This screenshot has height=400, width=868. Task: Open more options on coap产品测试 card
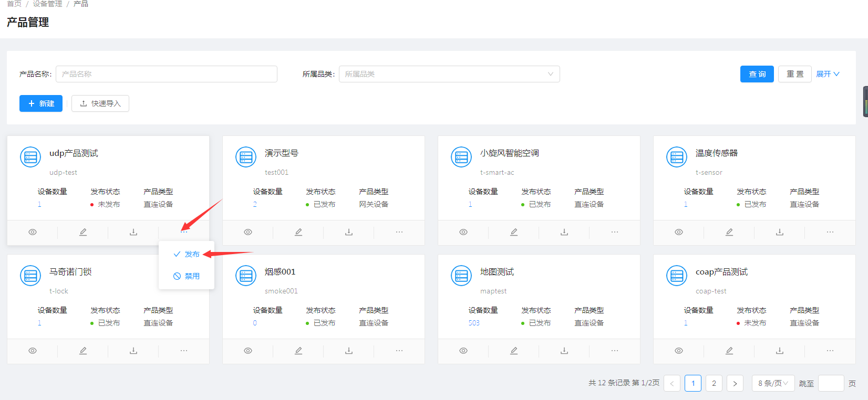point(830,351)
